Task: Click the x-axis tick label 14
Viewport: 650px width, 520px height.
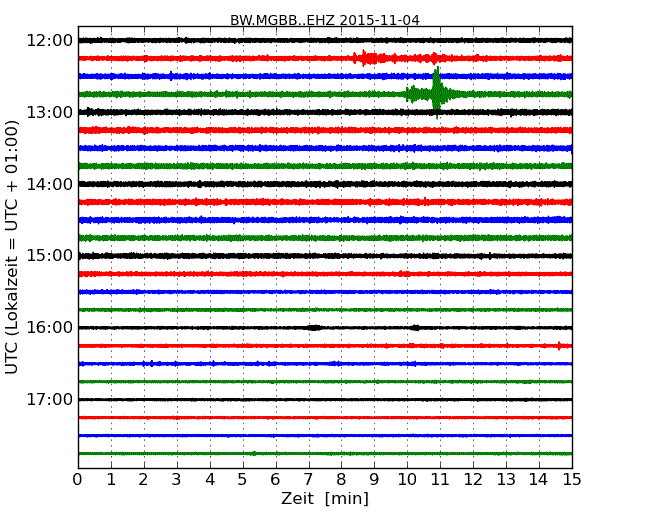Action: 539,480
